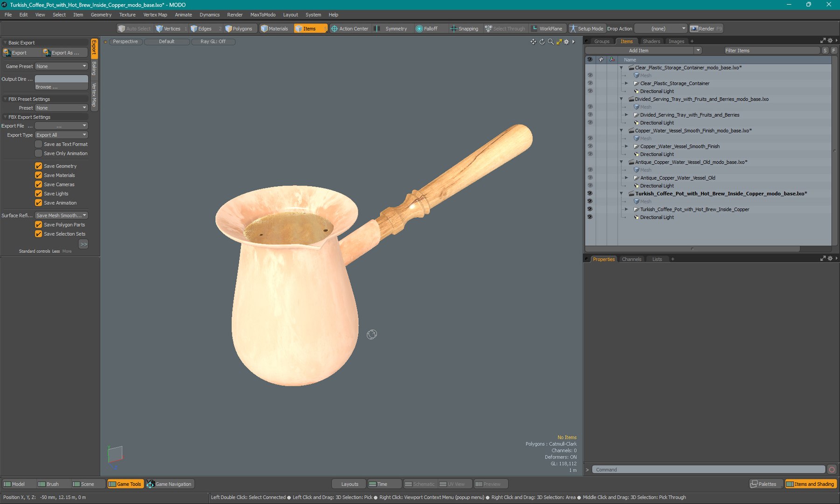
Task: Select the Copper_Water_Vessel_Smooth_Finish item
Action: point(679,146)
